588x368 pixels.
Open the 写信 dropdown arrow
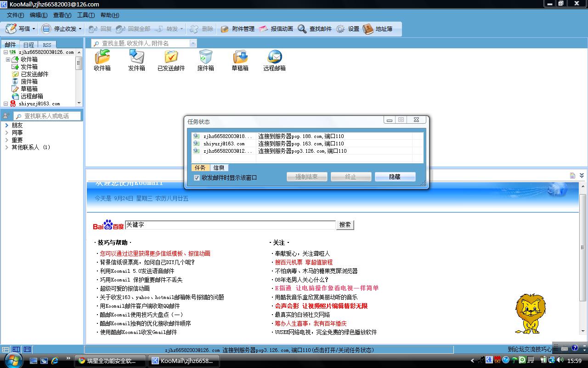[x=34, y=29]
